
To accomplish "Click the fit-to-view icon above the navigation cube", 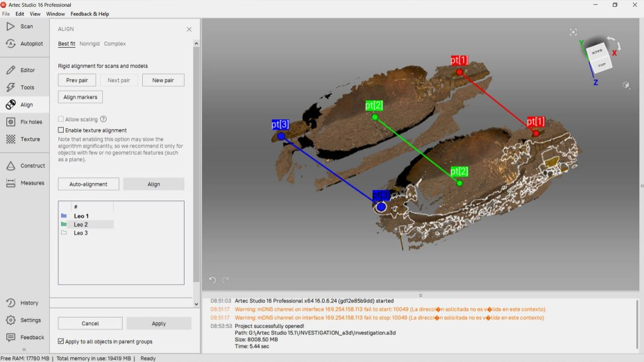I will click(573, 32).
